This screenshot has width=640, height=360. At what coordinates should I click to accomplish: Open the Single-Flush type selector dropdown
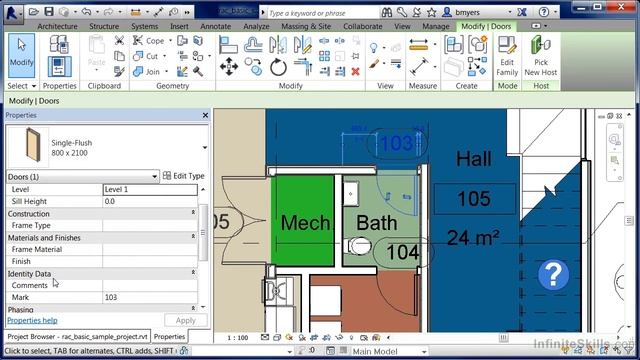pyautogui.click(x=204, y=147)
